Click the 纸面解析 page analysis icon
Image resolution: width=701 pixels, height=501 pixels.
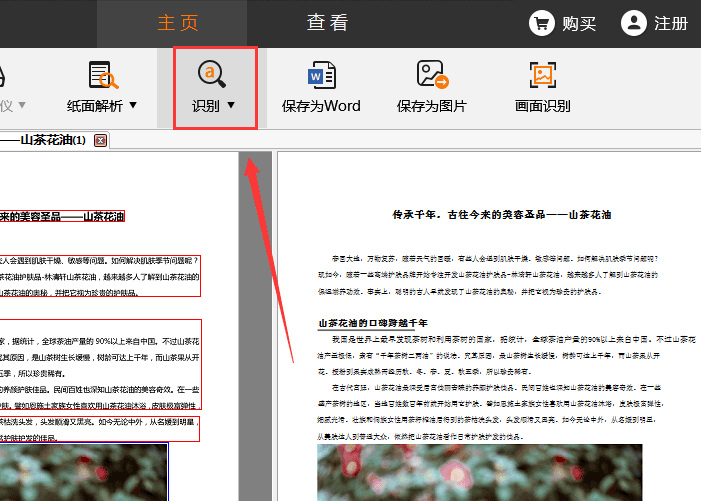point(103,75)
